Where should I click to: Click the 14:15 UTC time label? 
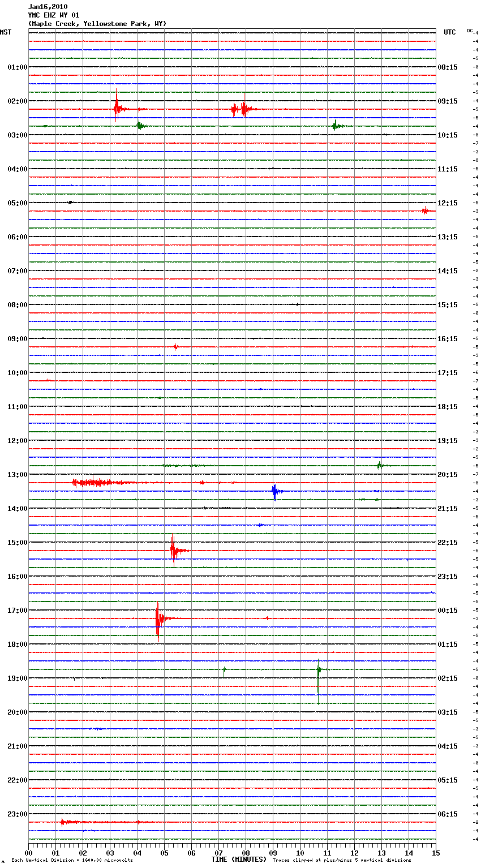[448, 271]
